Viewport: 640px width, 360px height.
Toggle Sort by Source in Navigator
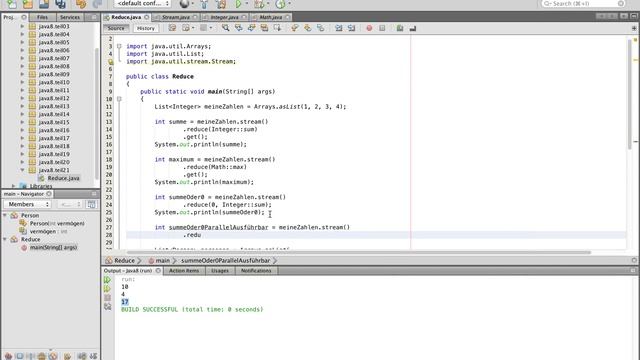coord(93,356)
